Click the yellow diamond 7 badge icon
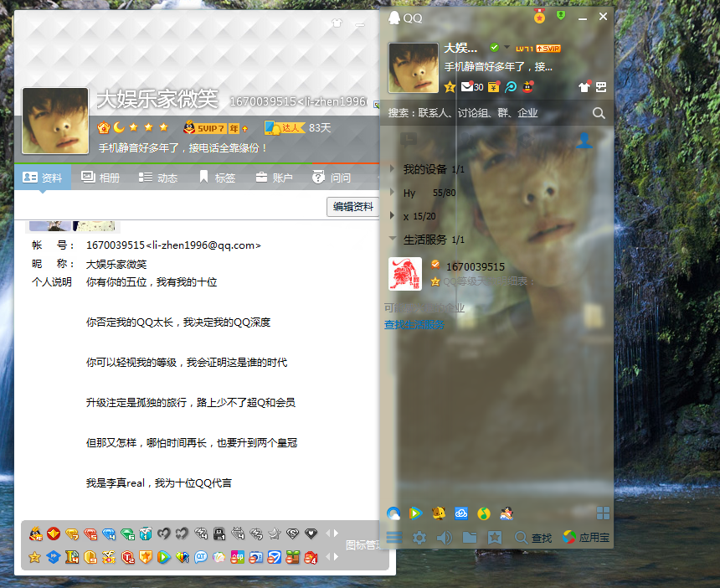 72,534
